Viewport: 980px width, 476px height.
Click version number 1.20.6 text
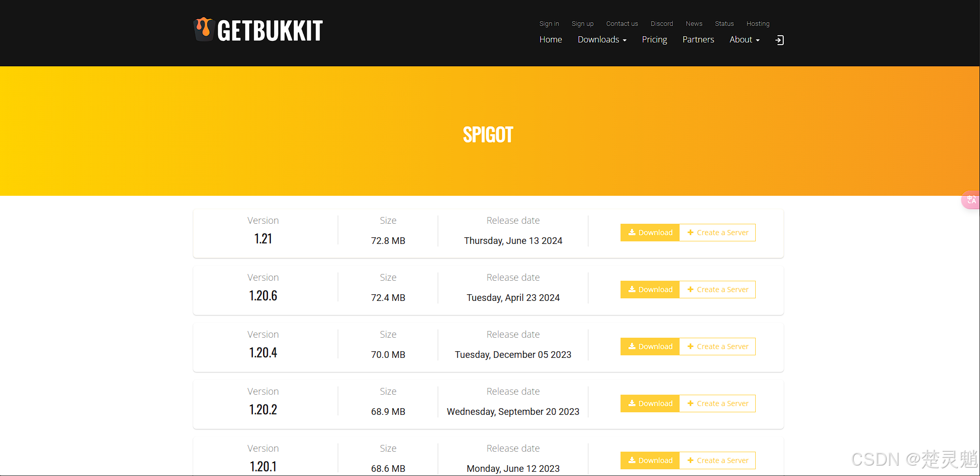click(263, 296)
